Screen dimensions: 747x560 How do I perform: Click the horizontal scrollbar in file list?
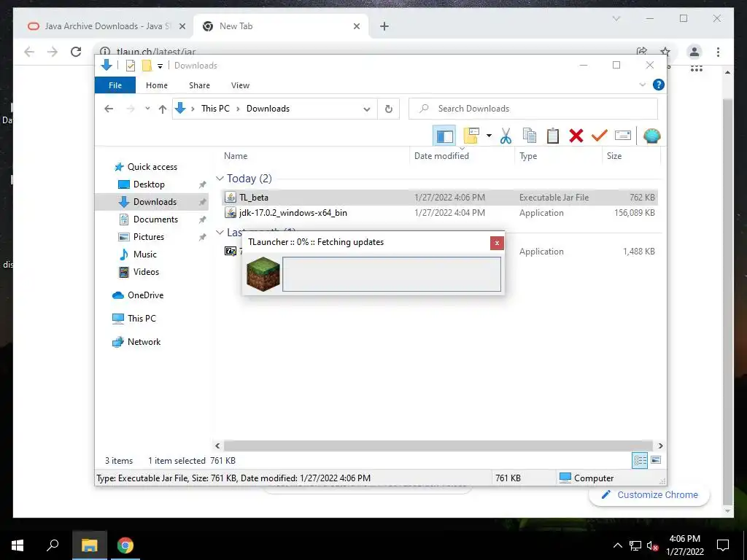(x=438, y=446)
